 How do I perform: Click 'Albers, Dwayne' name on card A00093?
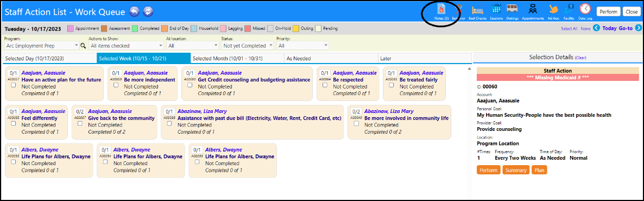coord(39,149)
